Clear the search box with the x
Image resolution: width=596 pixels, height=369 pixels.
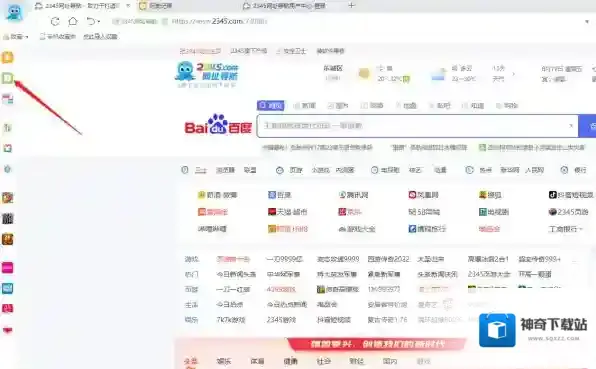[x=571, y=126]
